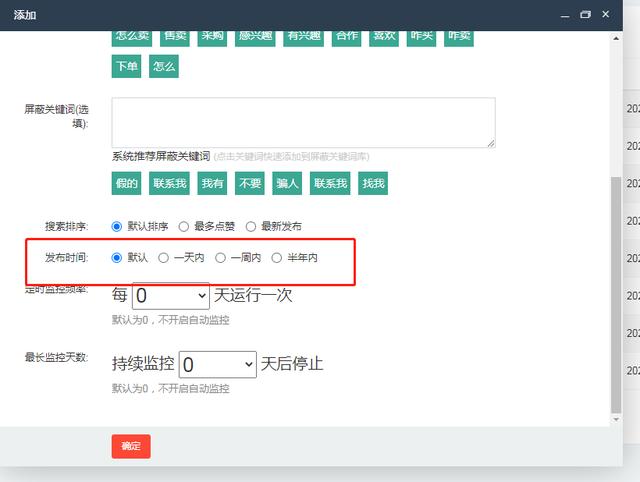Viewport: 640px width, 482px height.
Task: Choose 一天内 publish time
Action: 163,258
